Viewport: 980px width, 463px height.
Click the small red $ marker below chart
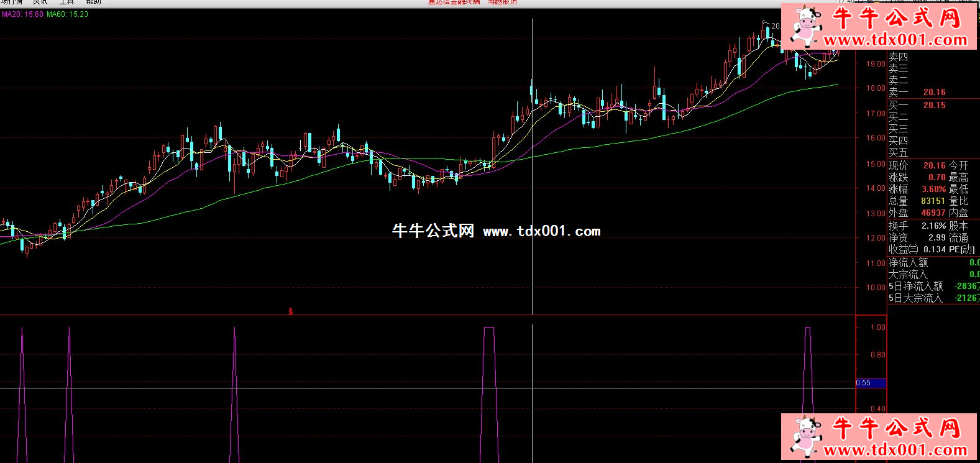[290, 311]
